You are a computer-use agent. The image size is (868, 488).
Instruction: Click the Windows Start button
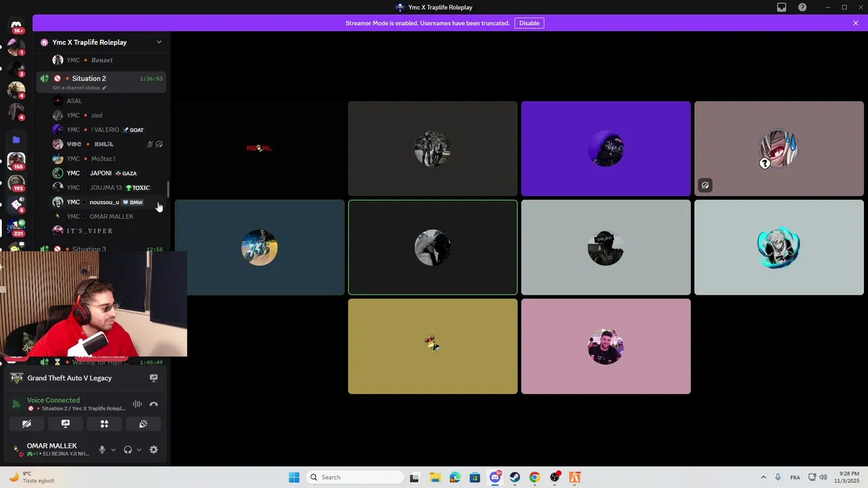tap(294, 477)
